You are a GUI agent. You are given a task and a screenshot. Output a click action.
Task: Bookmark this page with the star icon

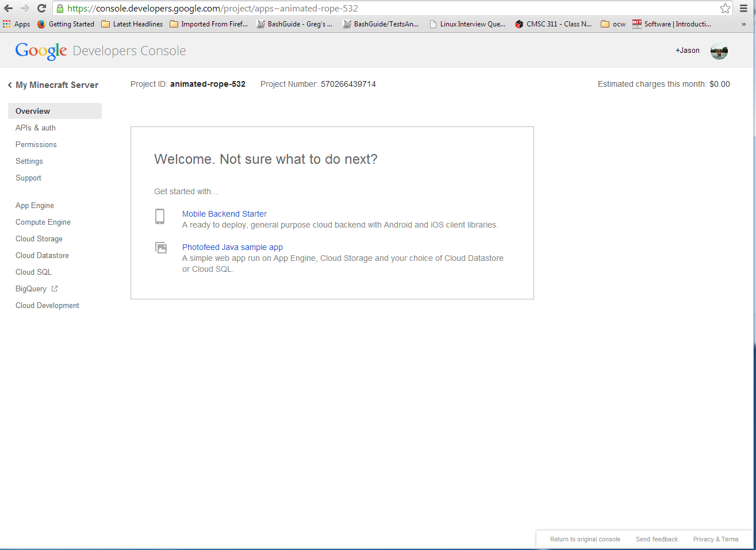pos(725,9)
